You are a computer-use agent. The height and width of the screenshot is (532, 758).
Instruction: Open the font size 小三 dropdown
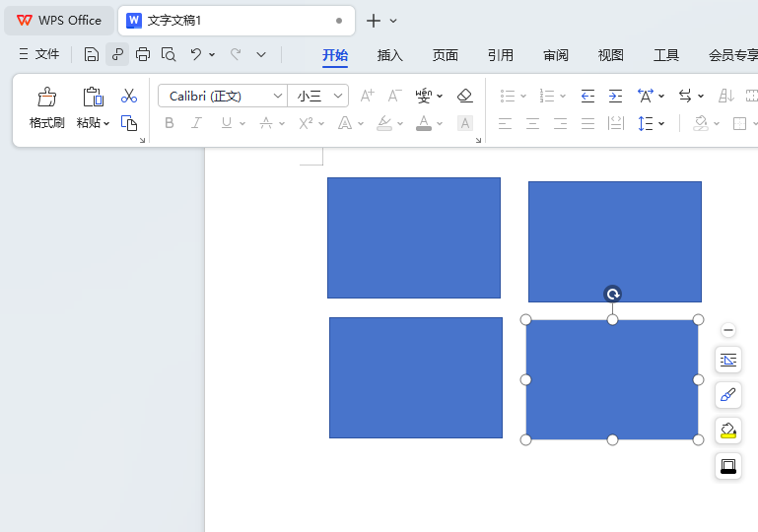(338, 96)
